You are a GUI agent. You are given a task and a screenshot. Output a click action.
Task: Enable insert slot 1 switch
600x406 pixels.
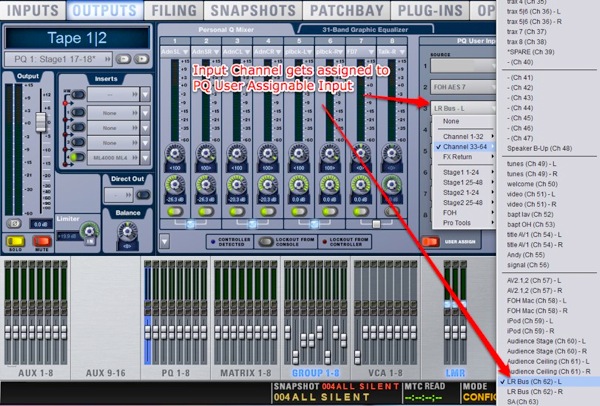(x=78, y=112)
